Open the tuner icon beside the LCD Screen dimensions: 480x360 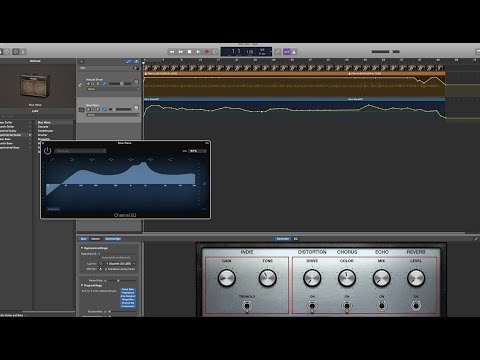278,52
